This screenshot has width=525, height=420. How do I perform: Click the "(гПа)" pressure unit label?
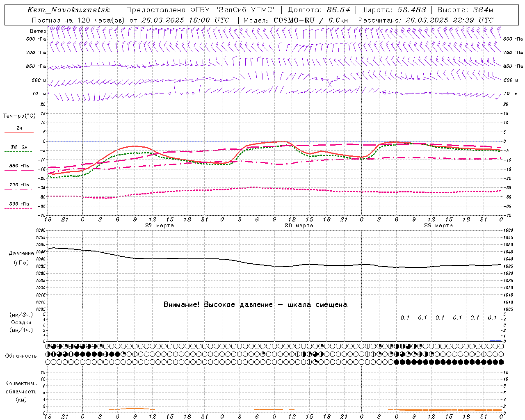[21, 262]
